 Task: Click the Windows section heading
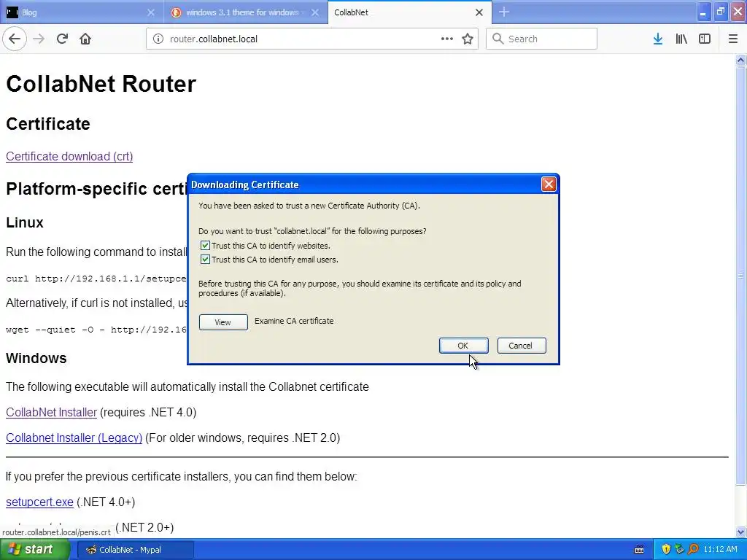click(x=36, y=358)
